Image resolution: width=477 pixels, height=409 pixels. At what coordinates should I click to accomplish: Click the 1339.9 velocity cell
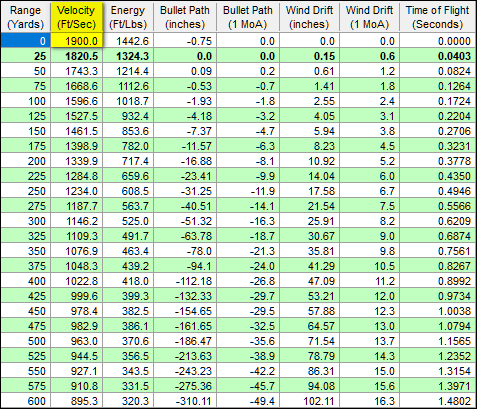tap(77, 161)
